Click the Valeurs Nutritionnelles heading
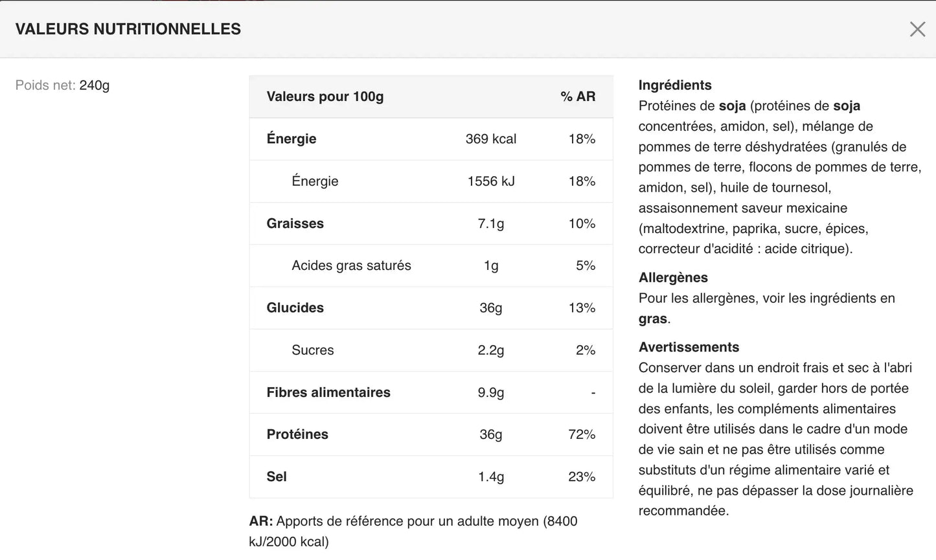The image size is (936, 560). pos(128,29)
